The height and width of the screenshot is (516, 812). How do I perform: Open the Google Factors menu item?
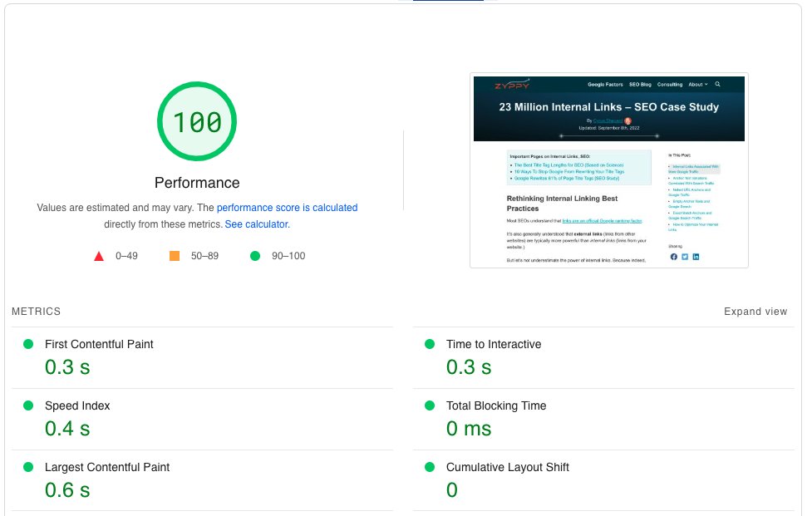(x=606, y=84)
